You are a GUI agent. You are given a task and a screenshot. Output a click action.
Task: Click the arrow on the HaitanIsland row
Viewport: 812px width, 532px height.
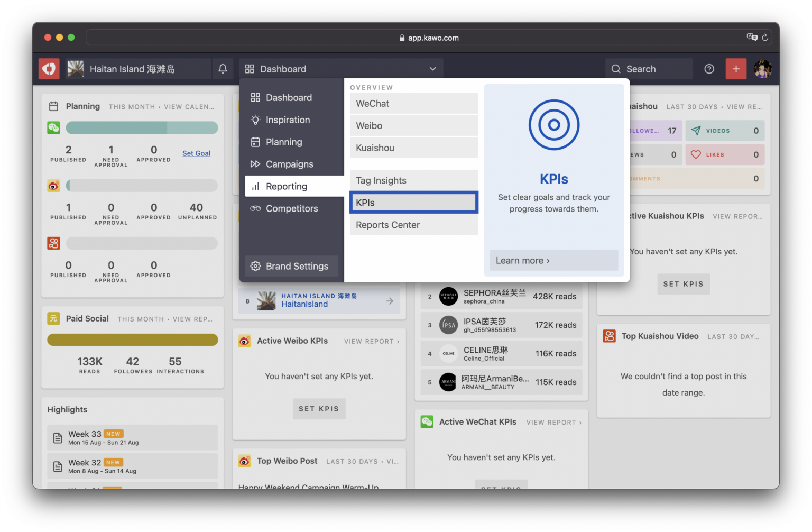(390, 300)
